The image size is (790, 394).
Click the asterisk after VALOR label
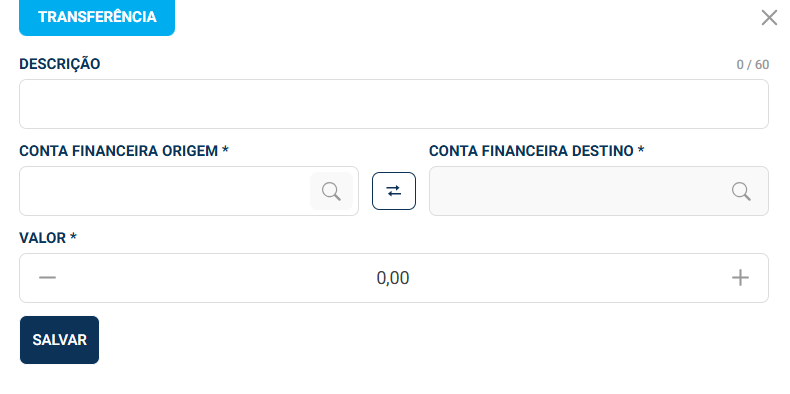click(x=73, y=236)
